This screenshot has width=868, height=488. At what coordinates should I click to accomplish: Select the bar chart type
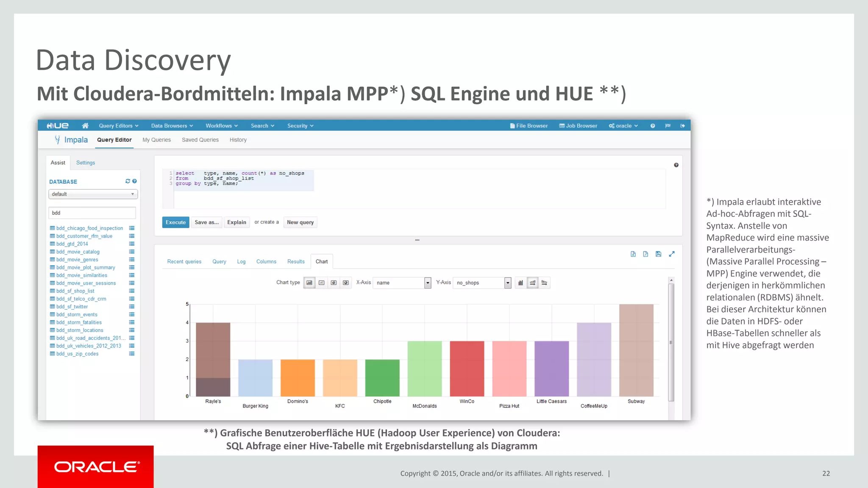coord(309,283)
